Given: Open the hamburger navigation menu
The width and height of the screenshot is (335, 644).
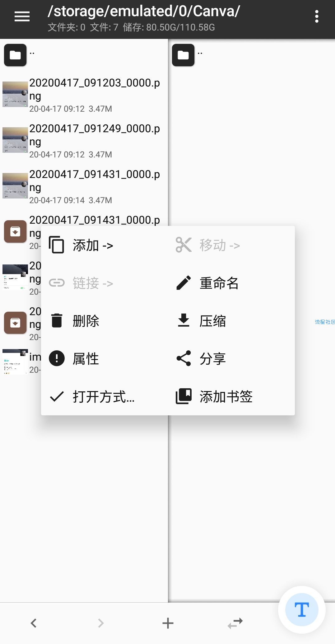Looking at the screenshot, I should tap(22, 16).
